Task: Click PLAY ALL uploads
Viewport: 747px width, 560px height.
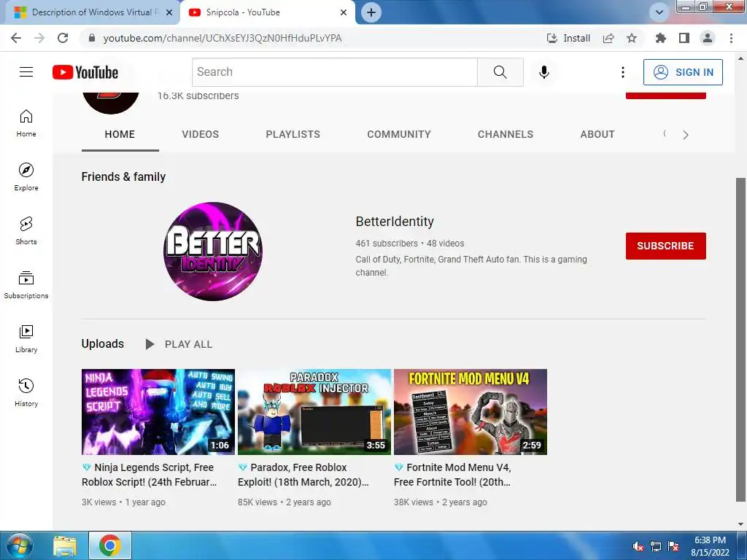Action: coord(179,344)
